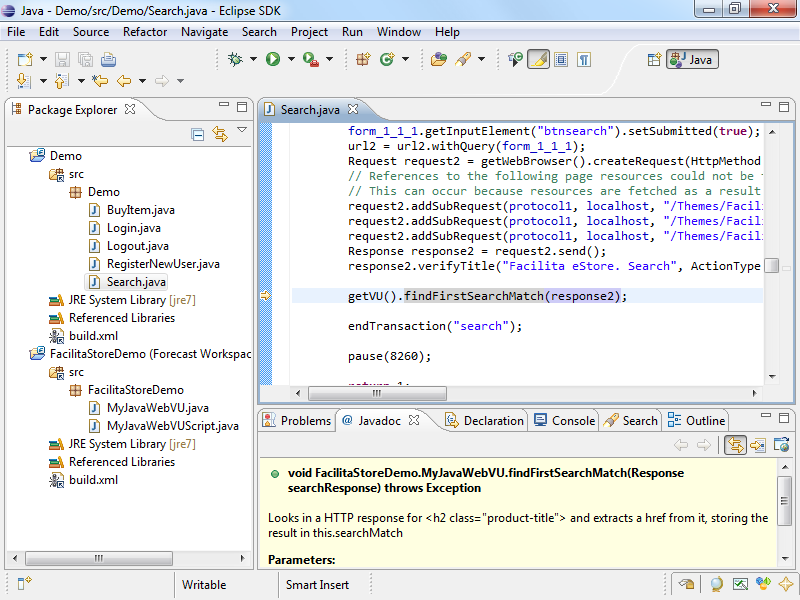
Task: Switch to the Problems tab
Action: click(297, 420)
